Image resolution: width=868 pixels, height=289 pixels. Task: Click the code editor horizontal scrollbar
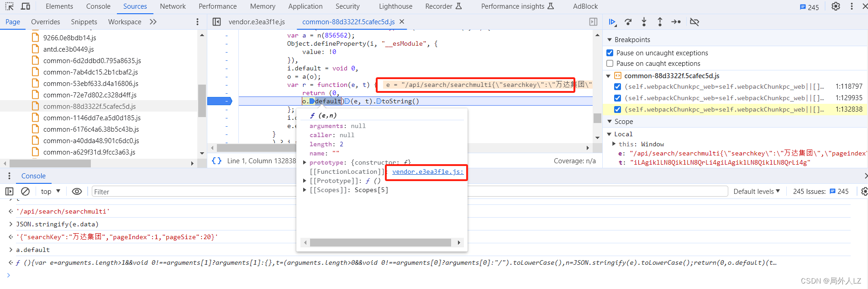[x=402, y=148]
